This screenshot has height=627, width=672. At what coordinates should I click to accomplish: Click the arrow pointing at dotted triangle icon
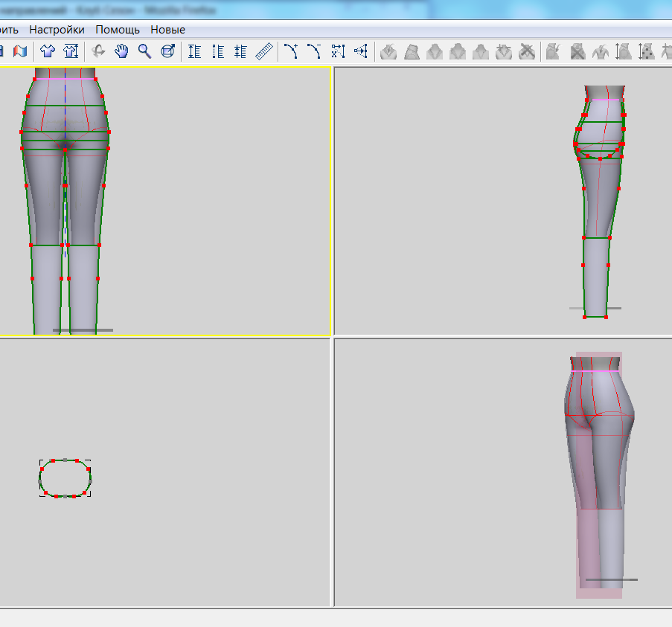tap(361, 51)
